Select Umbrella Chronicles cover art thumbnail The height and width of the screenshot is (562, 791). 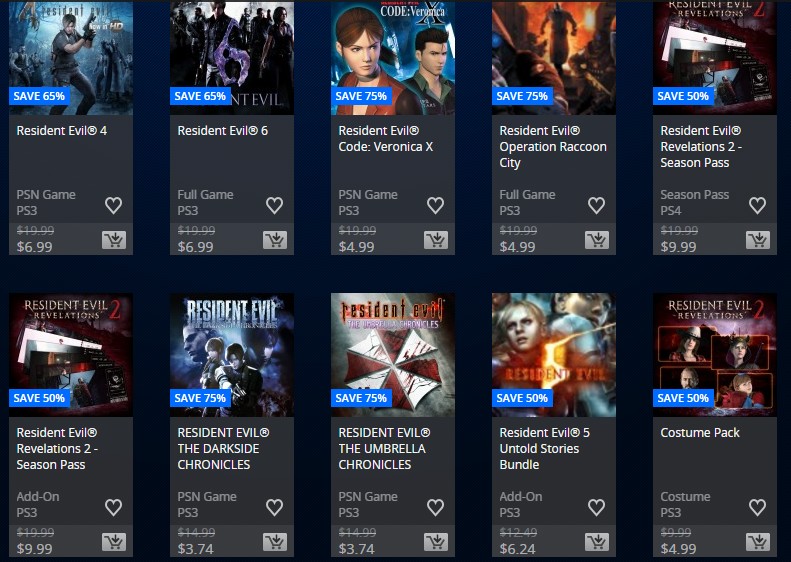point(393,355)
